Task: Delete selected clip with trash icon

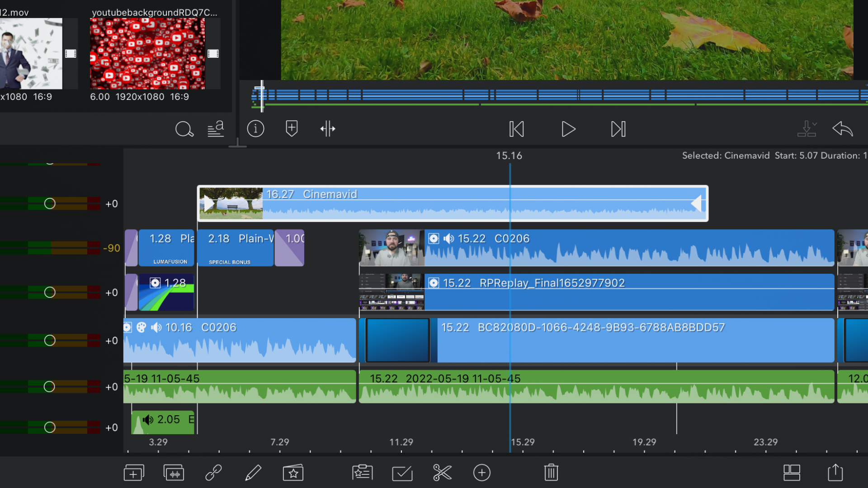Action: (x=551, y=473)
